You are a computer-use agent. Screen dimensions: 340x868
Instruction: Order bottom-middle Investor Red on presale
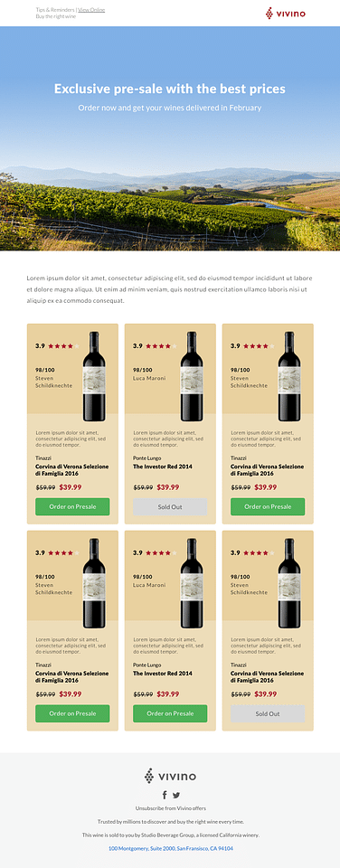pos(170,713)
